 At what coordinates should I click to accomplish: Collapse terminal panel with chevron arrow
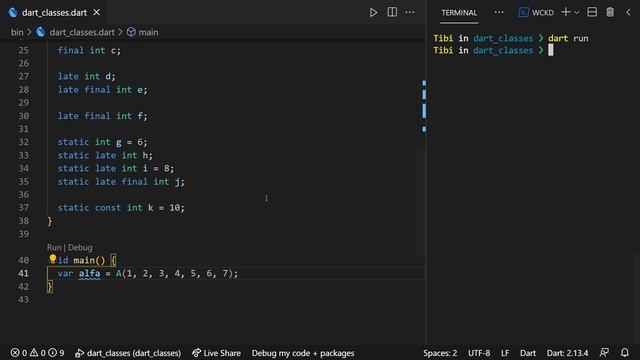point(628,12)
